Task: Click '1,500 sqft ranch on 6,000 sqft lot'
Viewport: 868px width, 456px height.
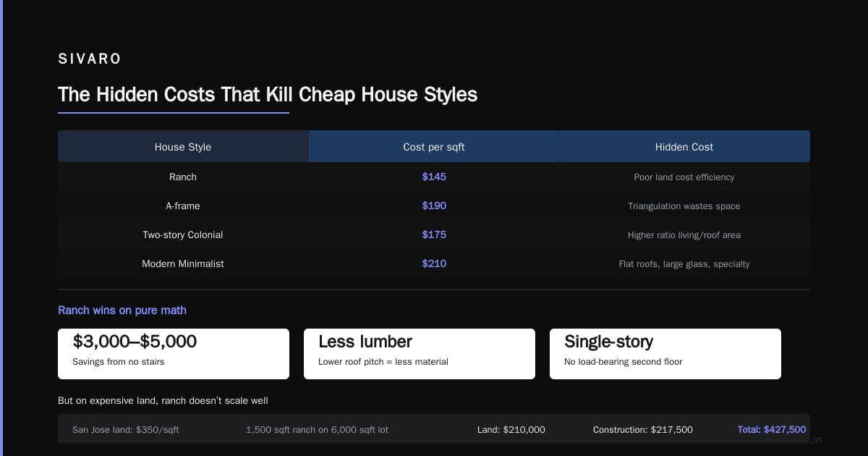Action: click(x=317, y=429)
